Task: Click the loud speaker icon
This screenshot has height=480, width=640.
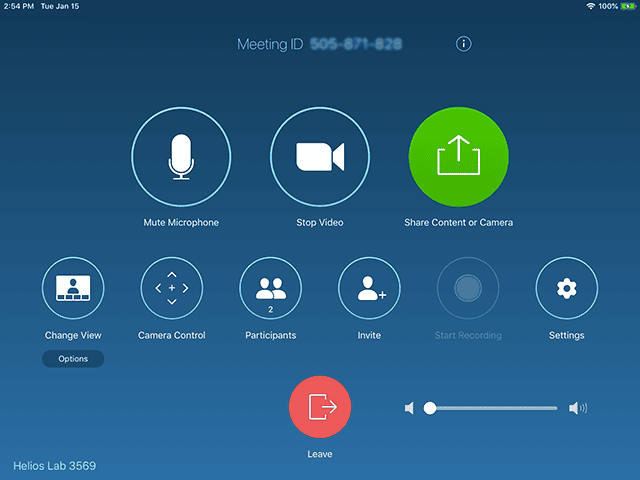Action: 578,408
